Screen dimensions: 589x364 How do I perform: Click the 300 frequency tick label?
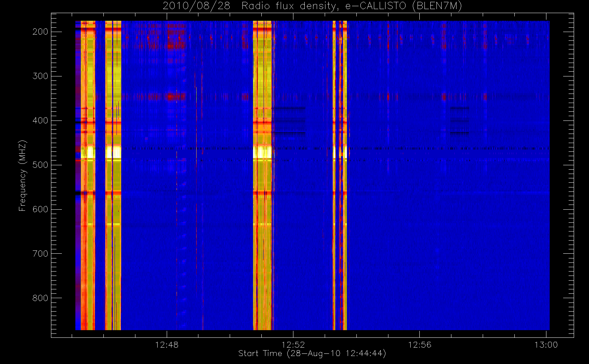[40, 76]
